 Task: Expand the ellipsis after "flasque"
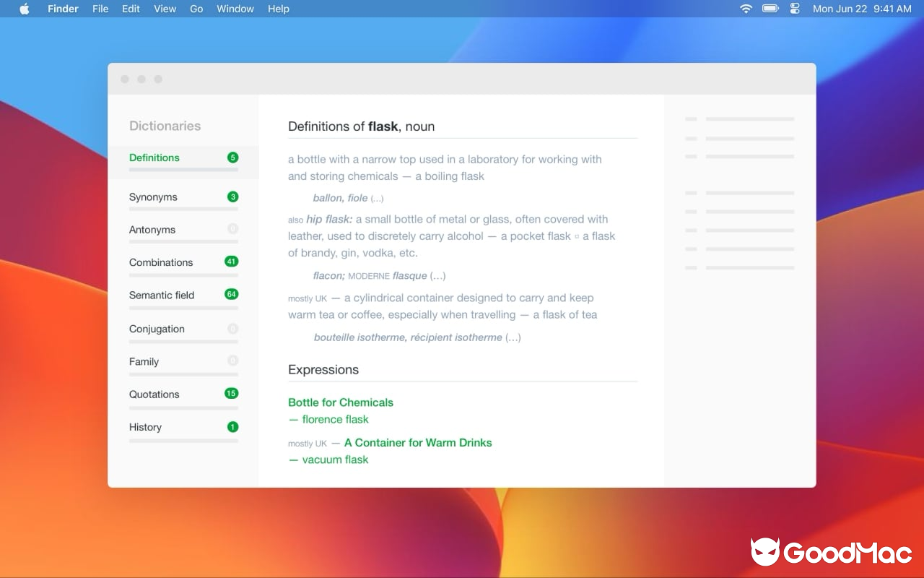(x=437, y=275)
